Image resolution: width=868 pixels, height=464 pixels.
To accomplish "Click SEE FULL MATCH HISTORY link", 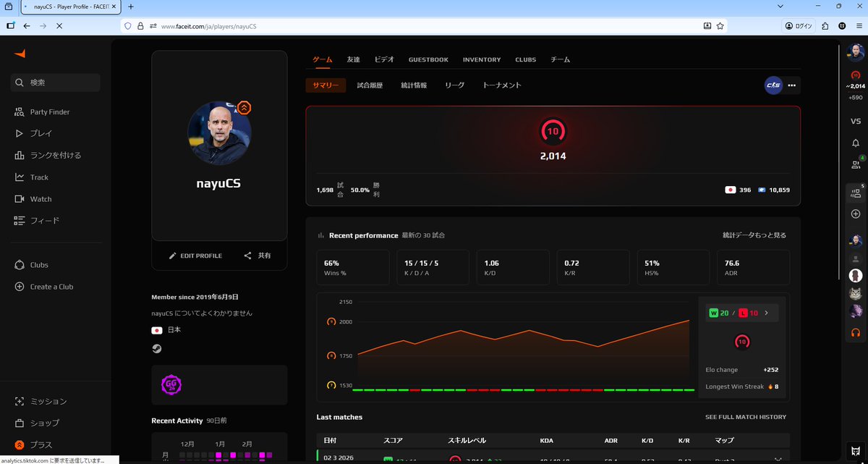I will click(746, 417).
